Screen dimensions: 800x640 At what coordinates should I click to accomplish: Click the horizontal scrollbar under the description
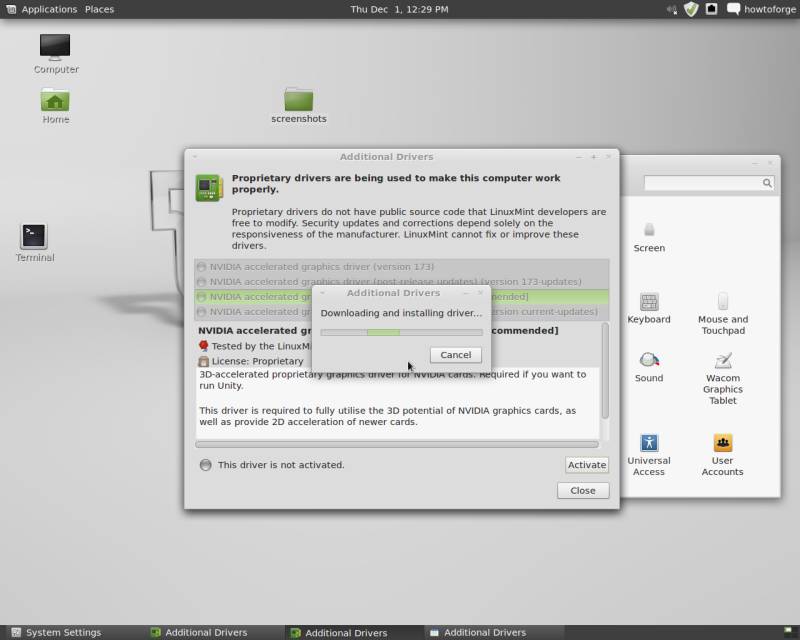pos(397,445)
